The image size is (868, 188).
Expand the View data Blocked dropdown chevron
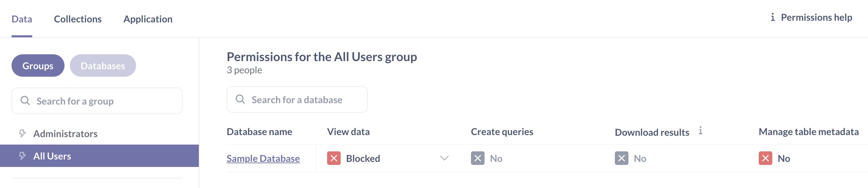[x=444, y=158]
